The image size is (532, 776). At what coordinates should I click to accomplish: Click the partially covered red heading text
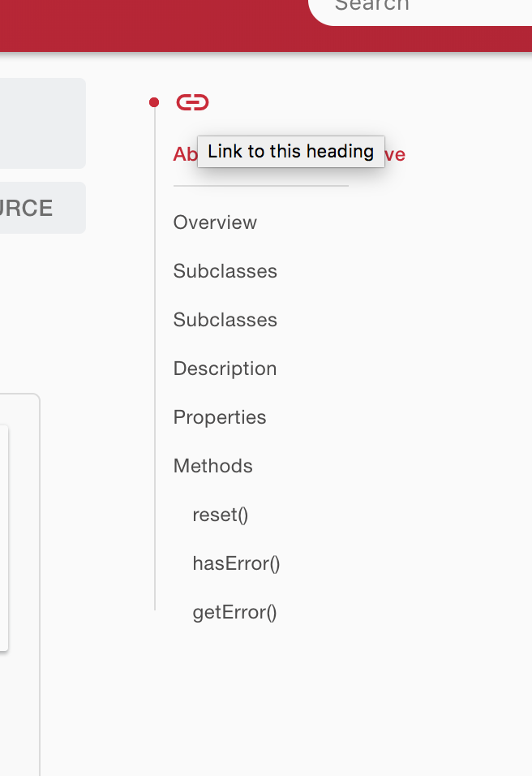[182, 154]
